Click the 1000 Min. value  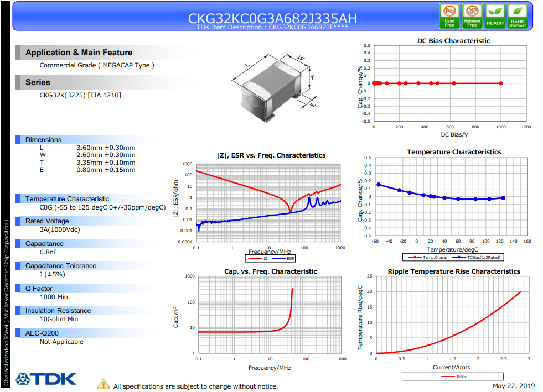click(55, 297)
